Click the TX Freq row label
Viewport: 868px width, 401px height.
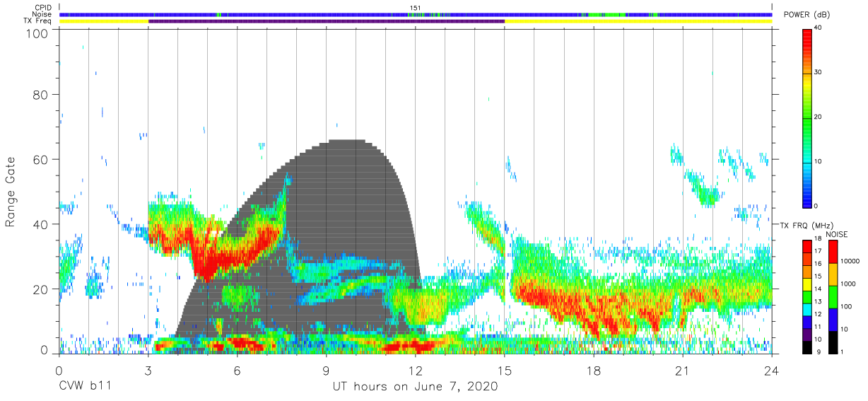click(38, 21)
